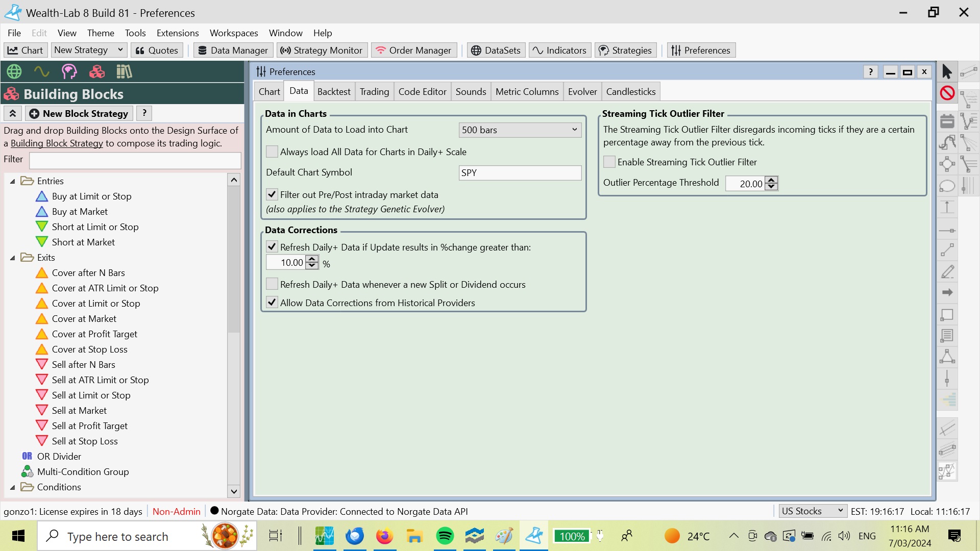
Task: Select the horizontal line drawing tool
Action: point(947,231)
